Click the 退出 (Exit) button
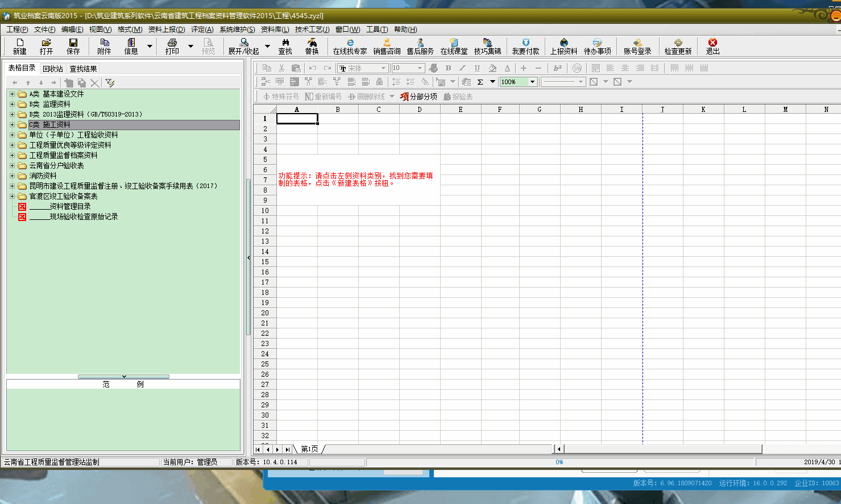The width and height of the screenshot is (841, 504). pyautogui.click(x=712, y=46)
